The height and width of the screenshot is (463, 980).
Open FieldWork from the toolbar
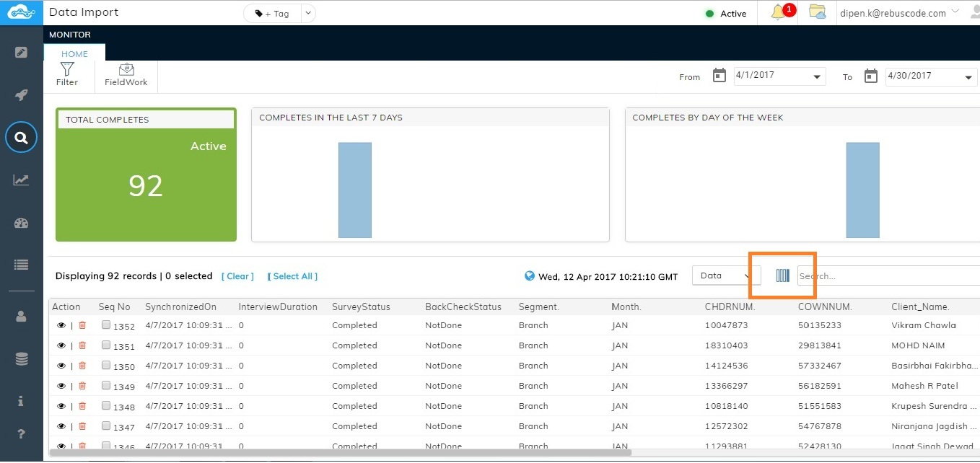(x=126, y=74)
